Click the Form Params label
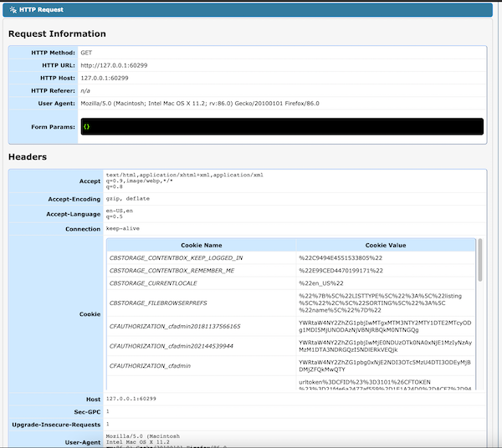 click(x=53, y=127)
